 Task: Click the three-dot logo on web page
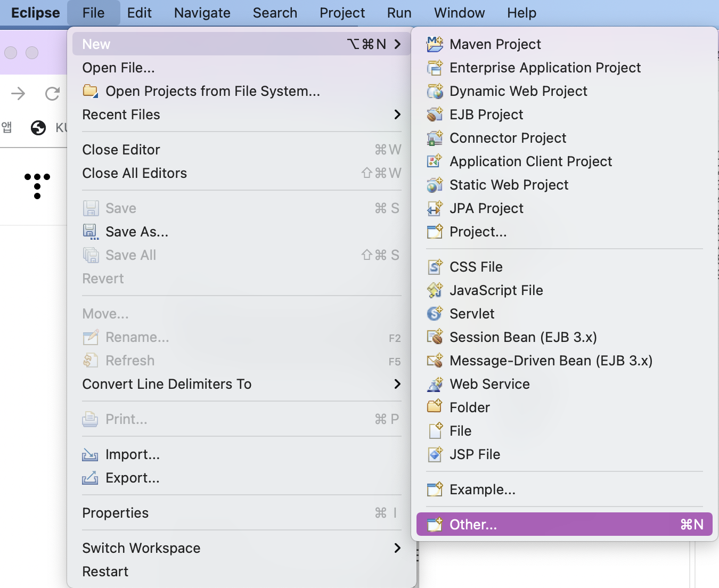tap(37, 186)
